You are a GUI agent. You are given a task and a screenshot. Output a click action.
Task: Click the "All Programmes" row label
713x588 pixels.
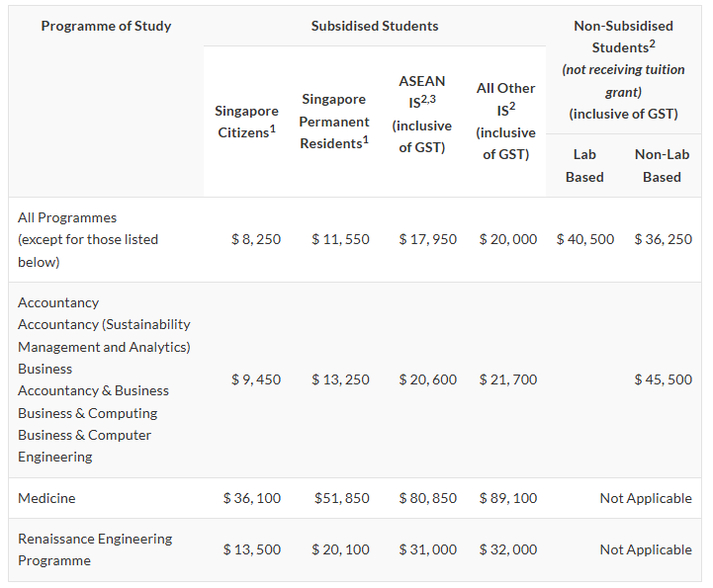point(67,217)
